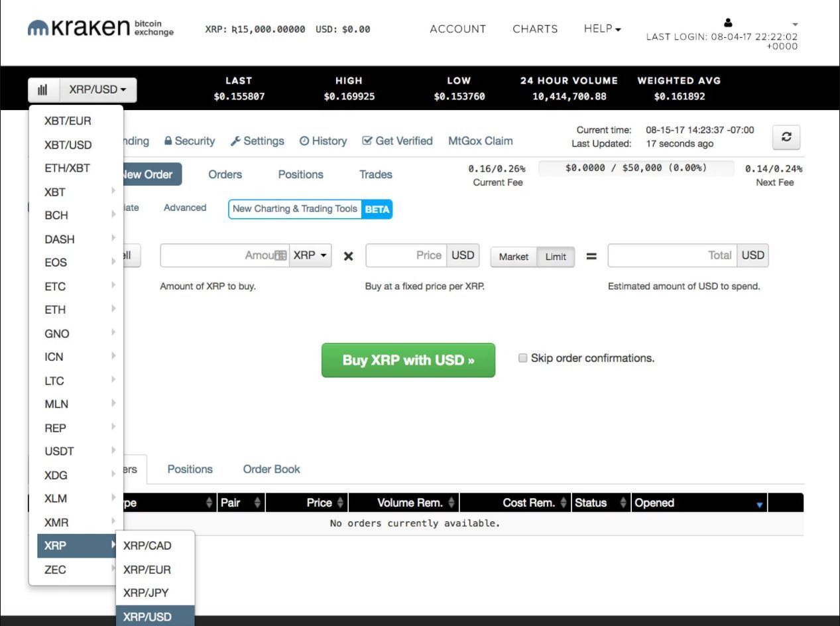Open the XRP amount currency dropdown
The height and width of the screenshot is (626, 840).
[x=310, y=255]
